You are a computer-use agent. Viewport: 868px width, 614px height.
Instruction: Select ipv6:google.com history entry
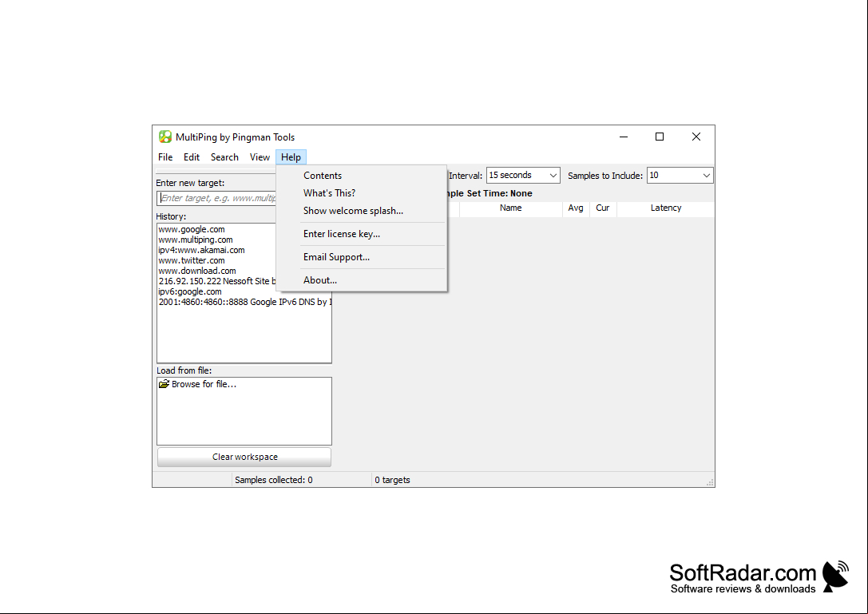coord(190,291)
